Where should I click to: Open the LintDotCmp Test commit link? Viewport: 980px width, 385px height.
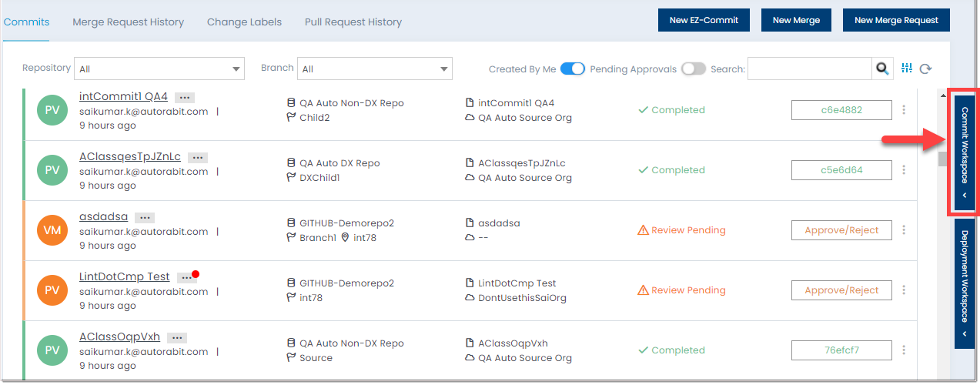click(125, 276)
